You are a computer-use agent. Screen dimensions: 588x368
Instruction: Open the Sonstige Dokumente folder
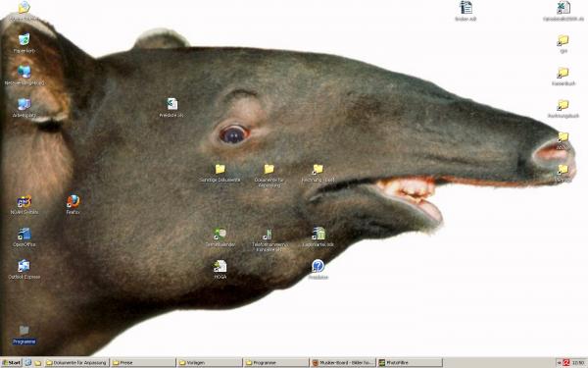220,169
